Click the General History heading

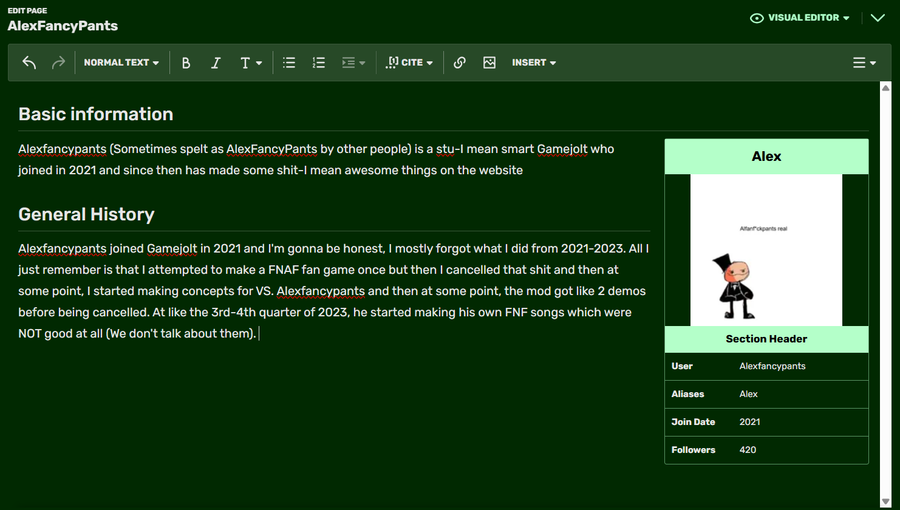click(x=87, y=214)
